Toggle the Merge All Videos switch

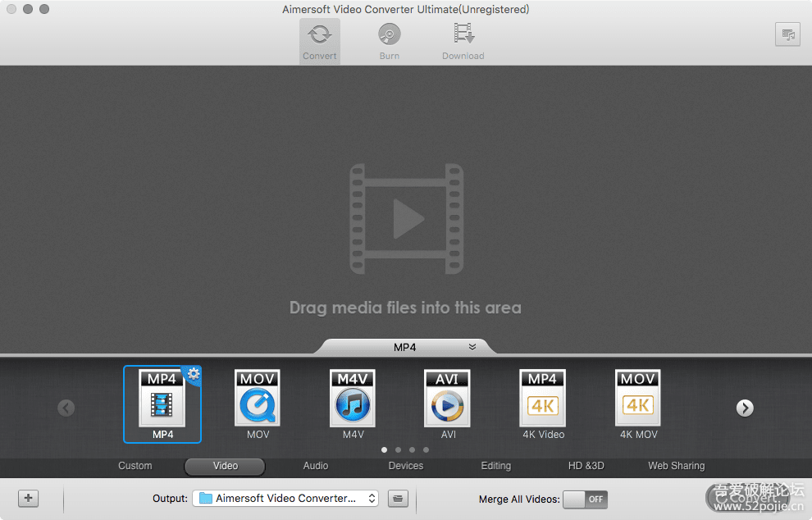pos(585,499)
